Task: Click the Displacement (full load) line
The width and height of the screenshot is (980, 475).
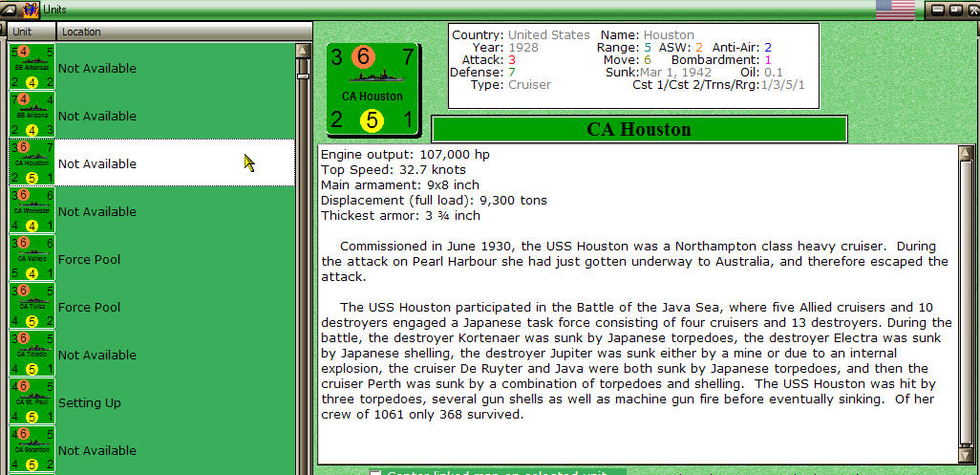Action: (434, 200)
